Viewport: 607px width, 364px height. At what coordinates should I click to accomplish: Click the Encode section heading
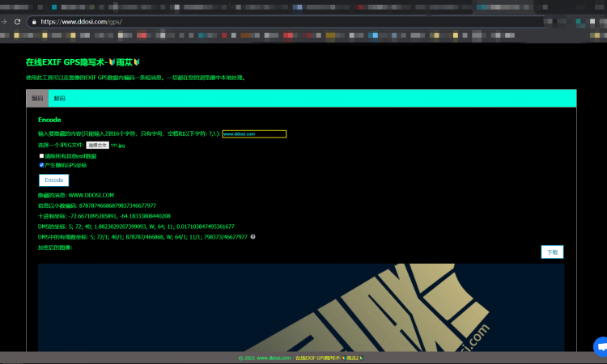pyautogui.click(x=49, y=120)
